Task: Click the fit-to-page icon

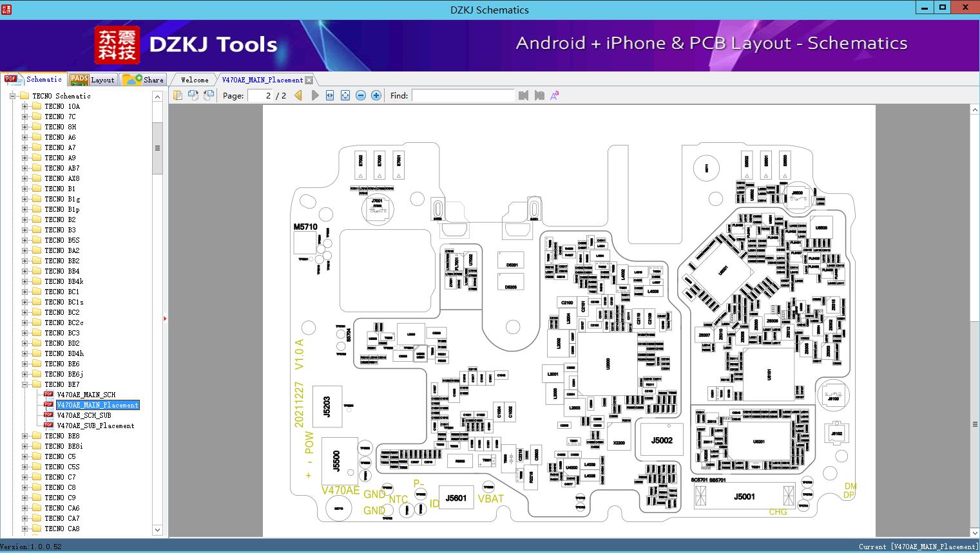Action: tap(345, 95)
